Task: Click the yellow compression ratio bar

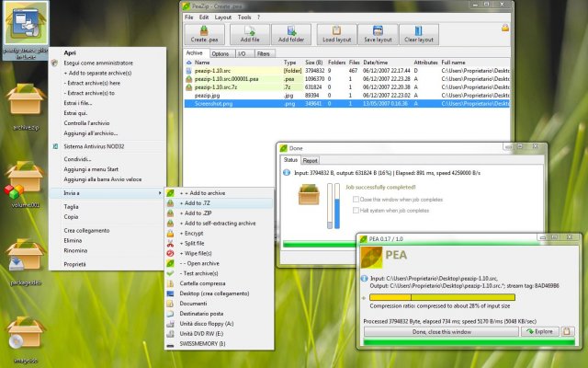Action: (441, 297)
